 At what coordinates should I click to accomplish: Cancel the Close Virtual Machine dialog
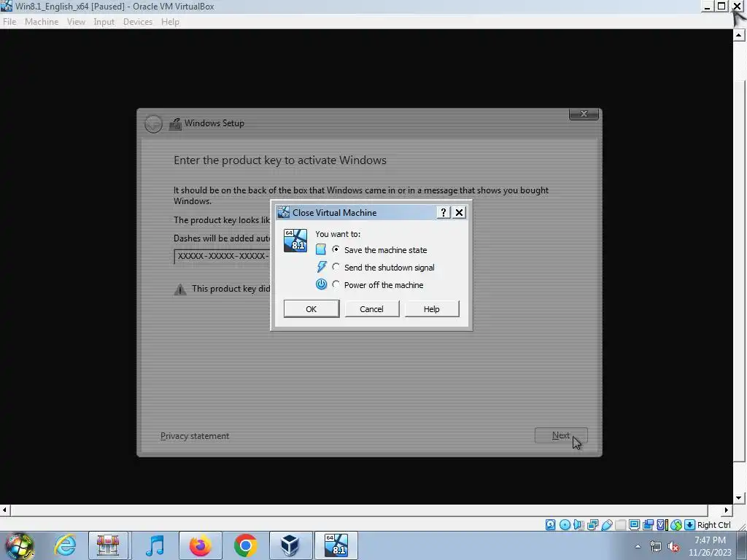[x=371, y=309]
